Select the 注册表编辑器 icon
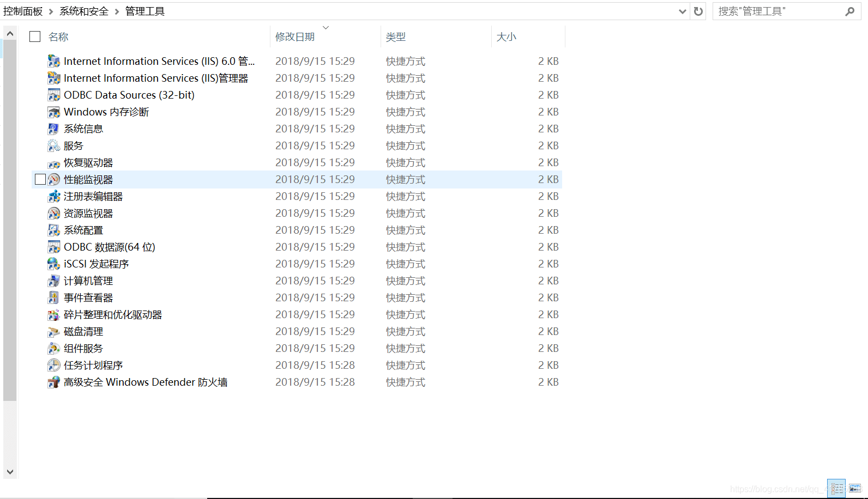Screen dimensions: 868x499 [53, 196]
